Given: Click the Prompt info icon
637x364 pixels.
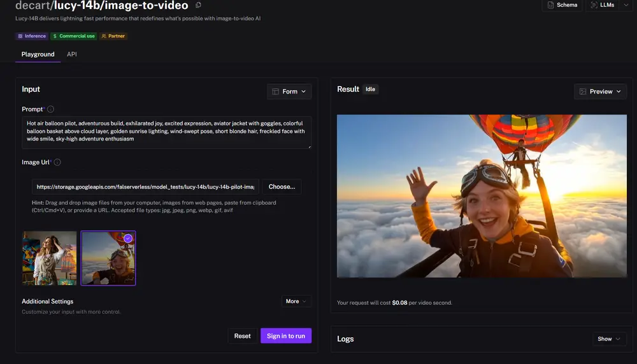Looking at the screenshot, I should pos(51,109).
